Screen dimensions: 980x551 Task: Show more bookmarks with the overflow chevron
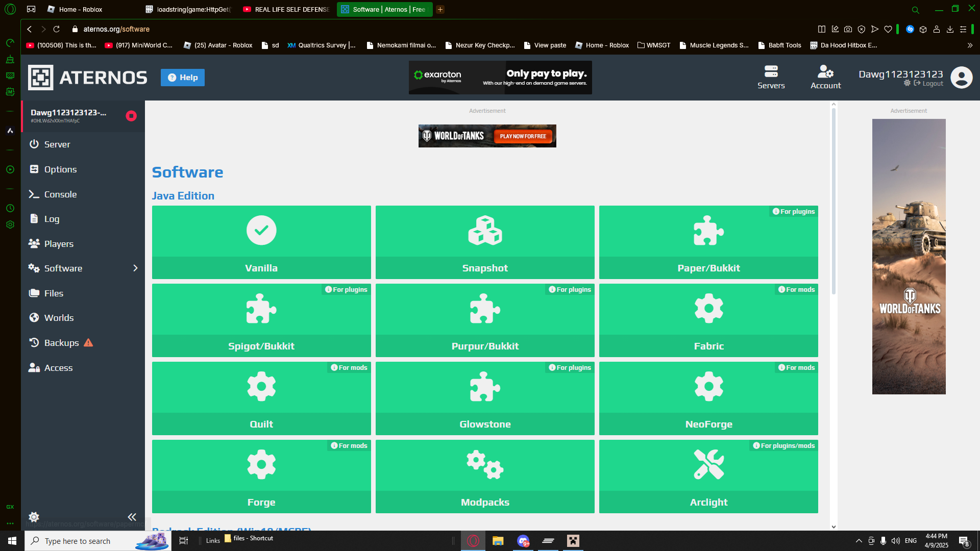970,45
